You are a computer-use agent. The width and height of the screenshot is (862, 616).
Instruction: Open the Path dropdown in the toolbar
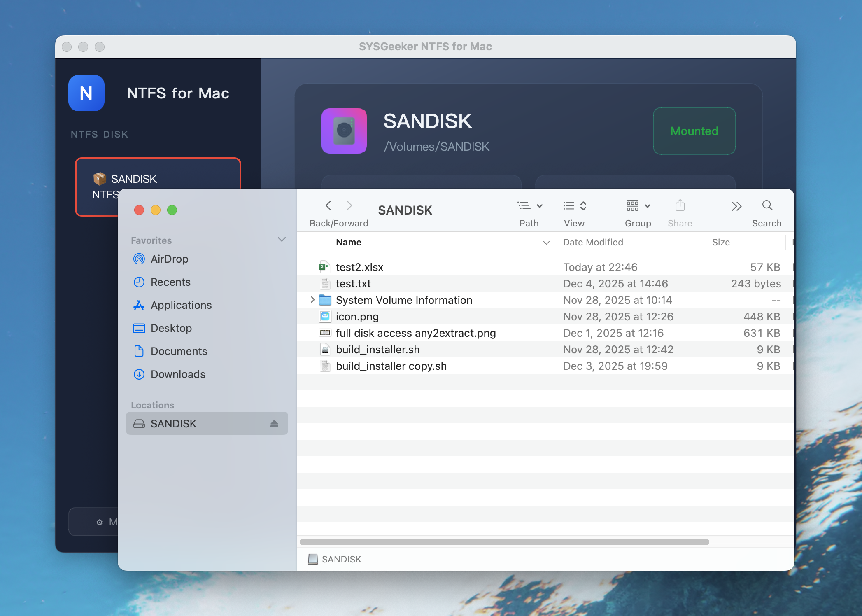point(530,205)
